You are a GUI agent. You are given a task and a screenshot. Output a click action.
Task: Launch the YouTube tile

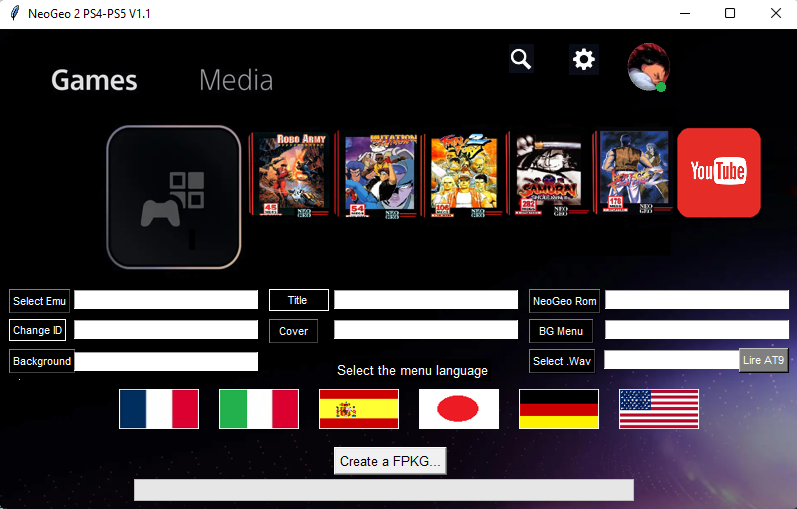pos(719,173)
